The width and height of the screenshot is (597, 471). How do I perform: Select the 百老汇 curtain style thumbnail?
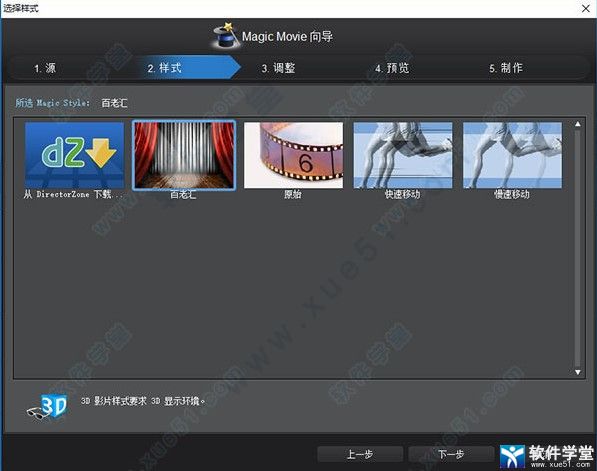pyautogui.click(x=184, y=155)
